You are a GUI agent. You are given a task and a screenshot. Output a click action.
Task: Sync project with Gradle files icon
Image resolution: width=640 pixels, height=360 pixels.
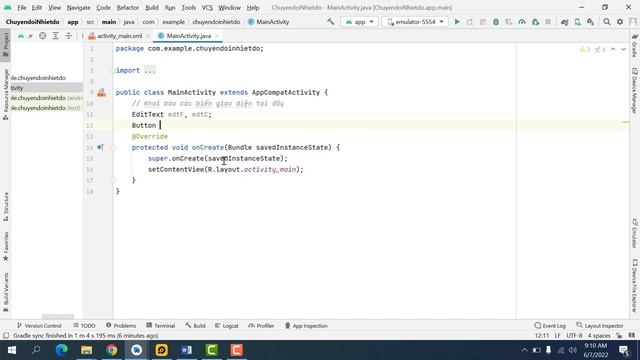(x=564, y=22)
